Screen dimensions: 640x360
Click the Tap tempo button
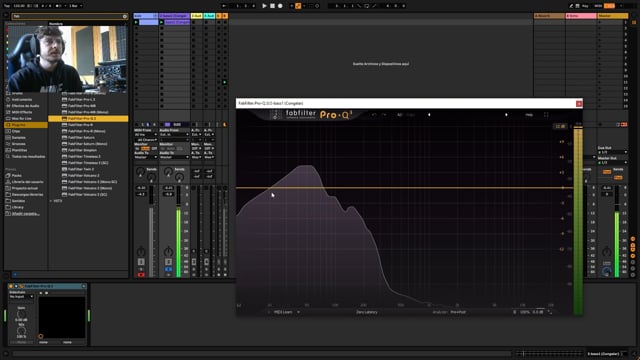pyautogui.click(x=7, y=6)
